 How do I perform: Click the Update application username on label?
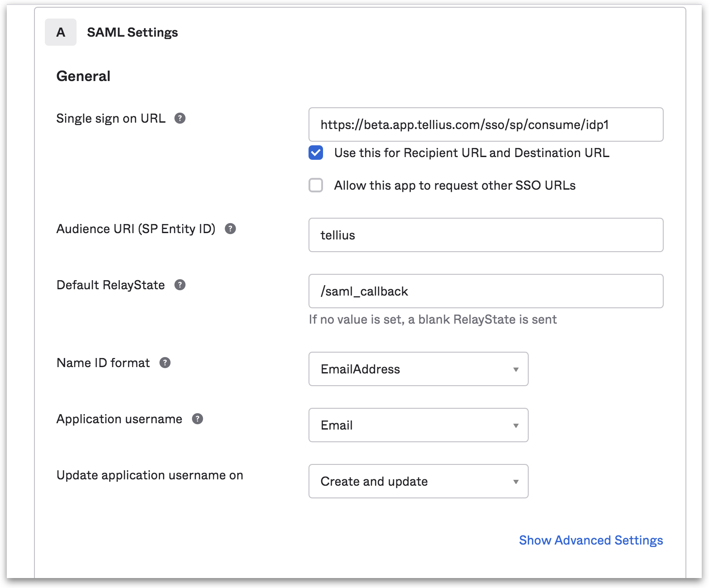(x=150, y=475)
